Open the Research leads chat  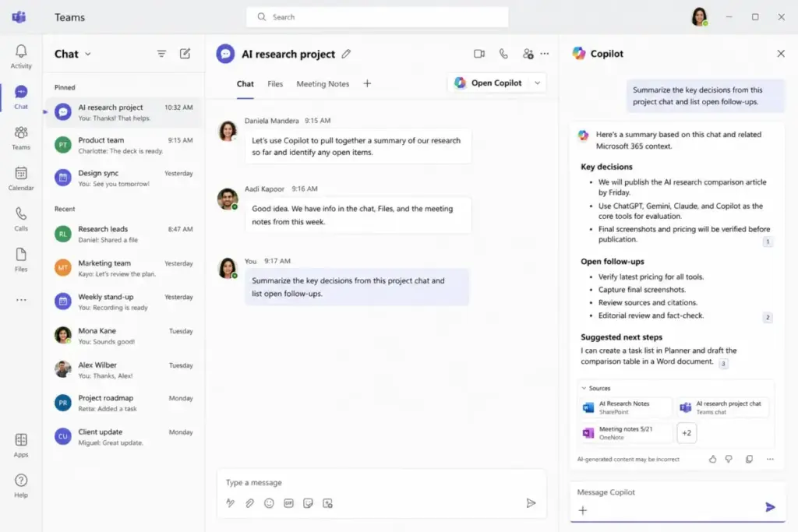pyautogui.click(x=124, y=234)
